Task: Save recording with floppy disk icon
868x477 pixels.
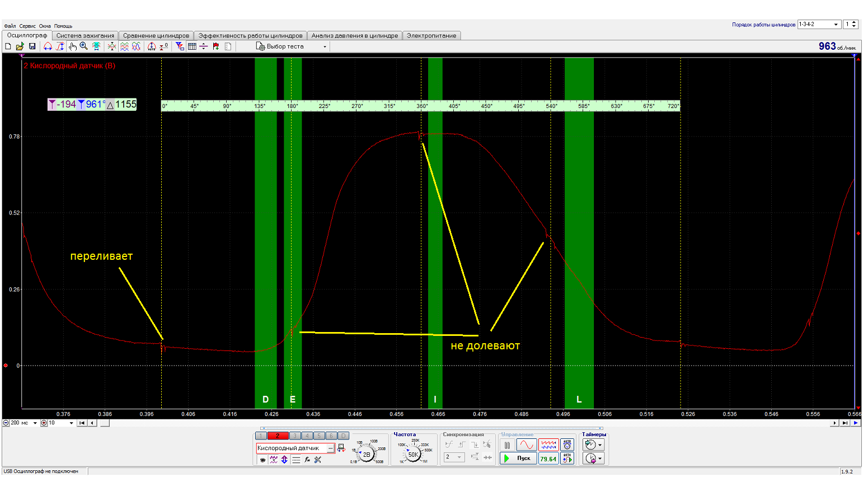Action: click(x=32, y=46)
